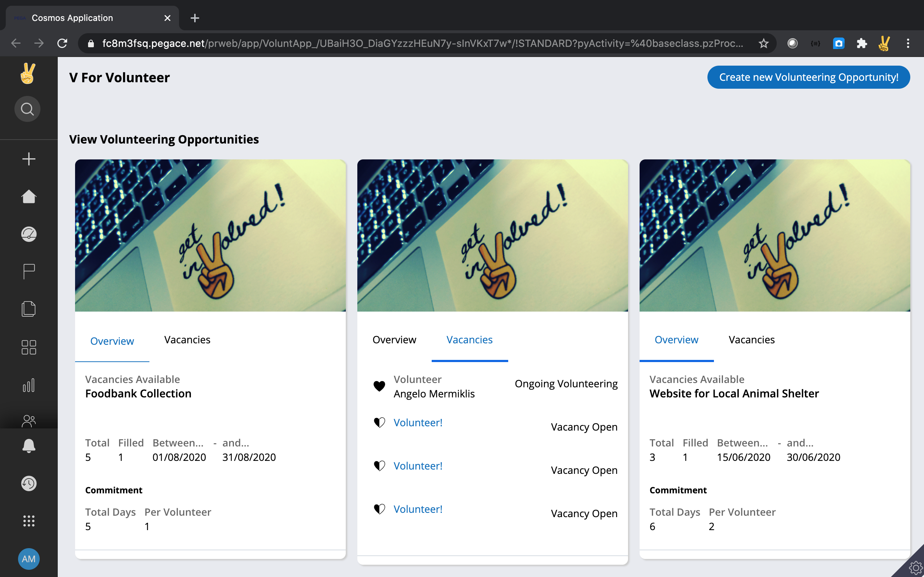This screenshot has height=577, width=924.
Task: Click the first Volunteer! link
Action: [x=418, y=422]
